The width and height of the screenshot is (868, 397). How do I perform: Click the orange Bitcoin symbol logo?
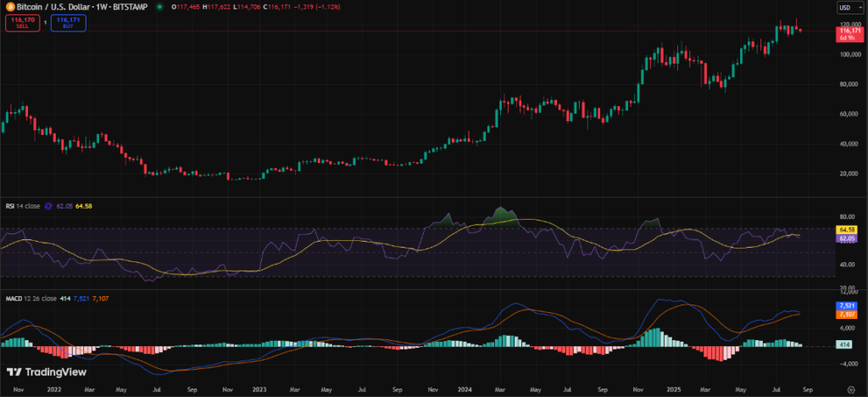coord(9,7)
